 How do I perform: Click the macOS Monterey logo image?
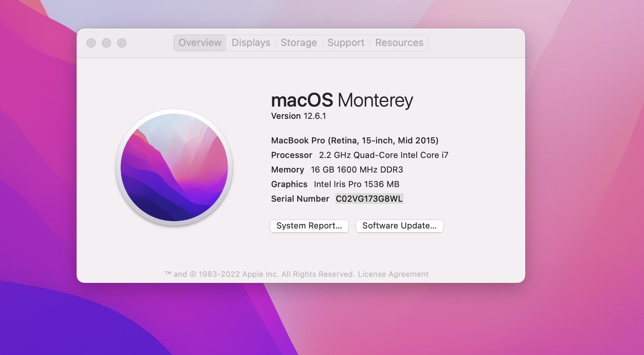[x=174, y=168]
